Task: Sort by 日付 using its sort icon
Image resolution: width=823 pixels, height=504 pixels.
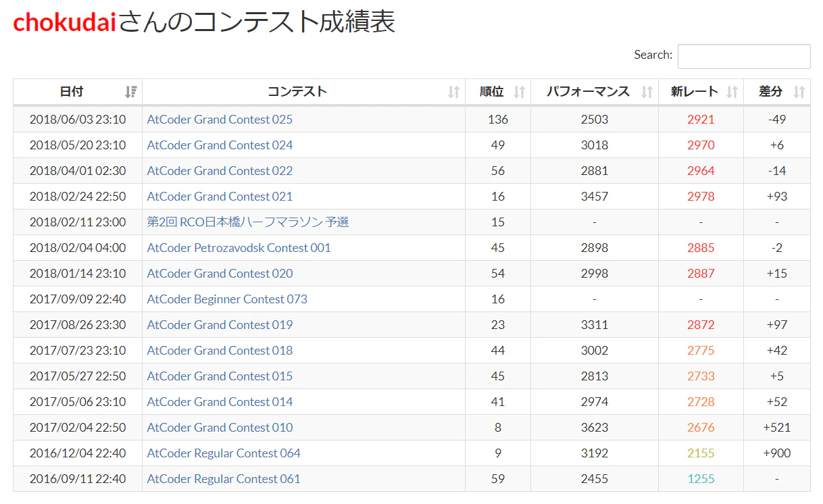Action: click(131, 92)
